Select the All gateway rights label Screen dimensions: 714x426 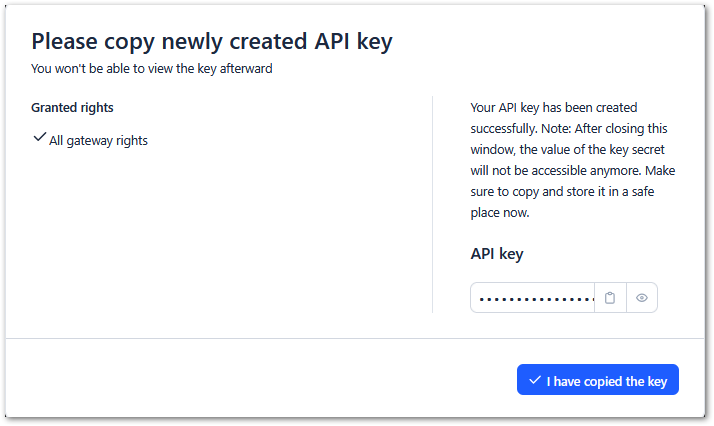(x=98, y=141)
